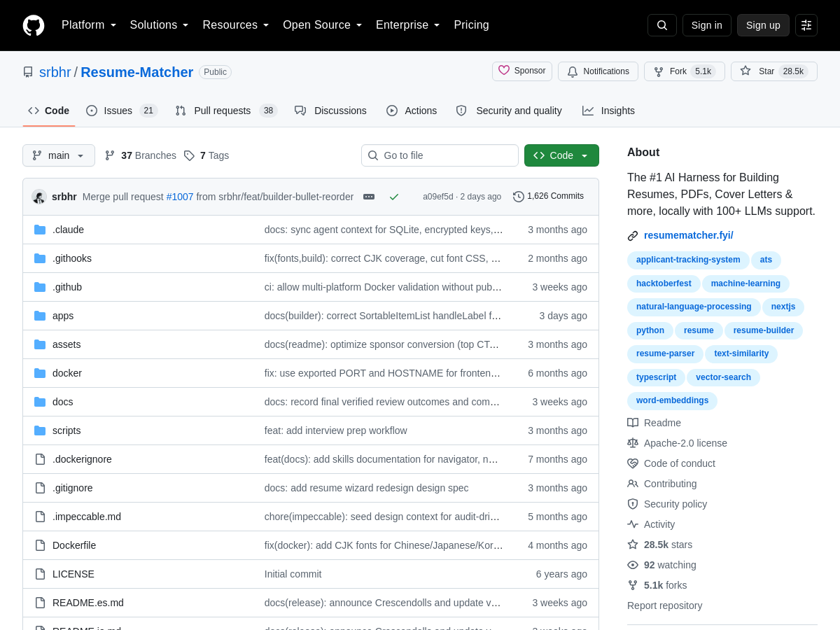
Task: Click the Sign up button
Action: point(763,25)
